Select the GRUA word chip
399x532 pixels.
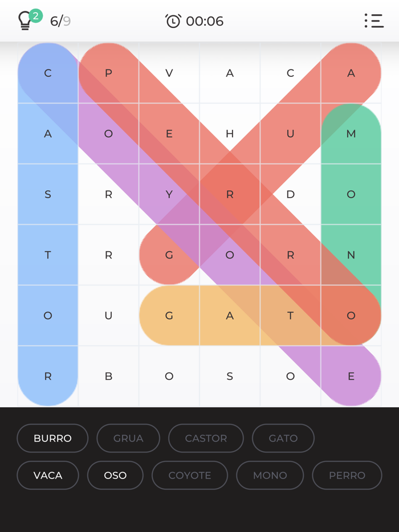click(128, 438)
